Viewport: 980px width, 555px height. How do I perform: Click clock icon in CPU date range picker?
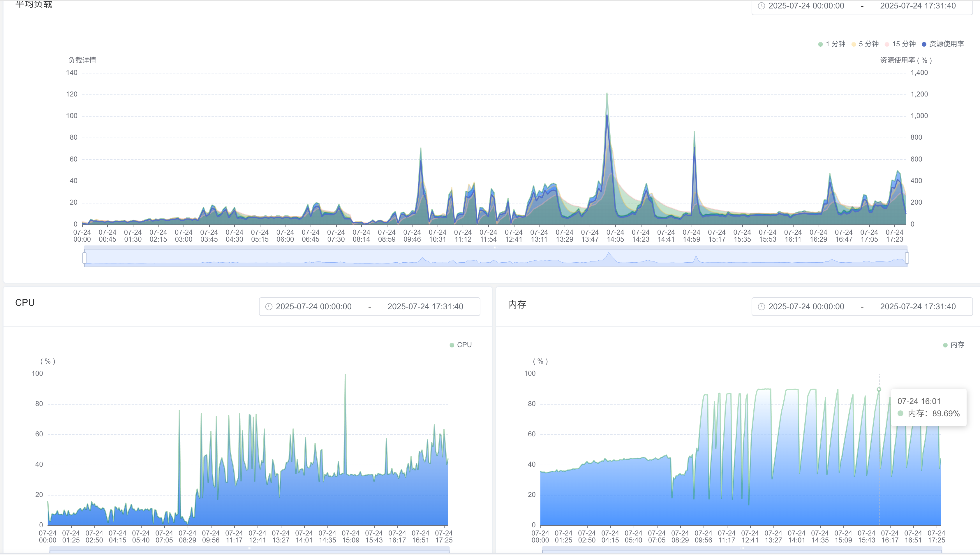[x=269, y=307]
